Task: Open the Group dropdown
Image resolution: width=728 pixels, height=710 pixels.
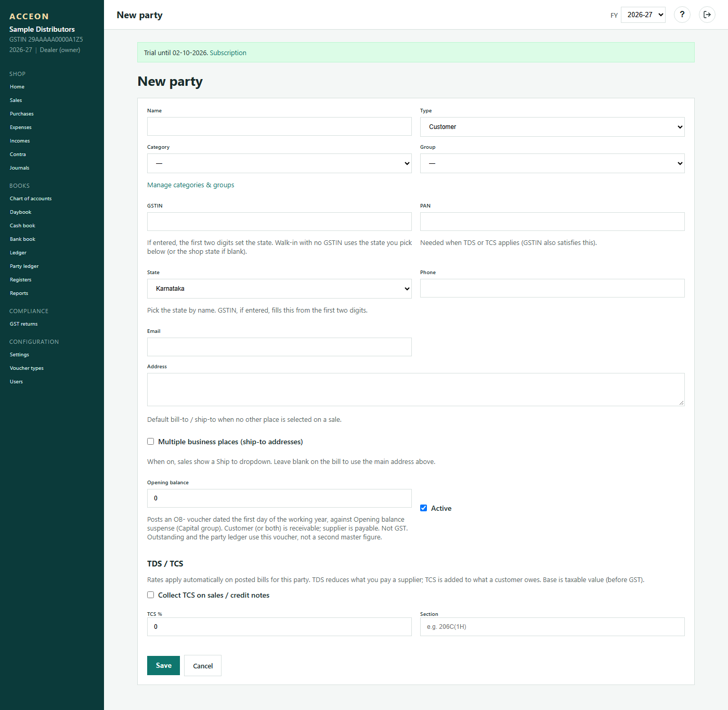Action: 552,163
